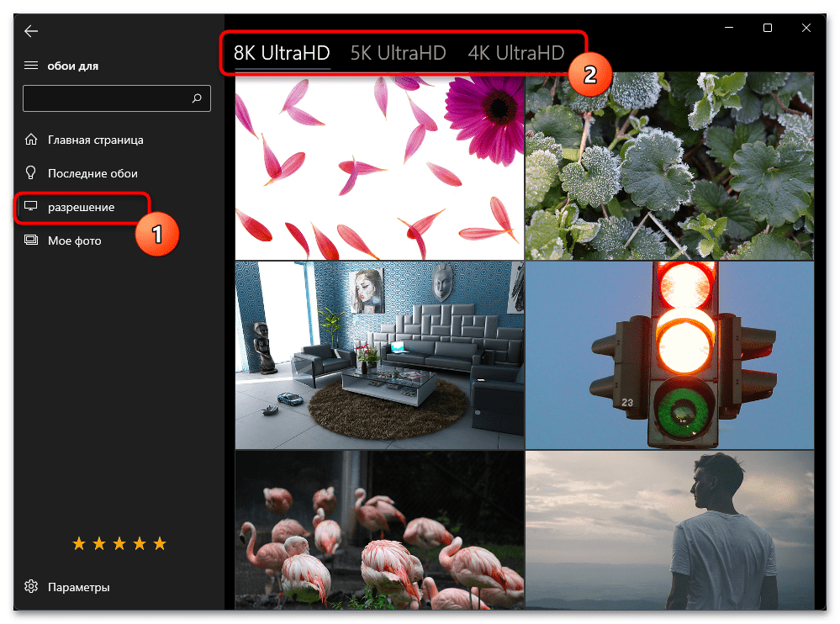
Task: Open the pink petals flower wallpaper
Action: [x=379, y=167]
